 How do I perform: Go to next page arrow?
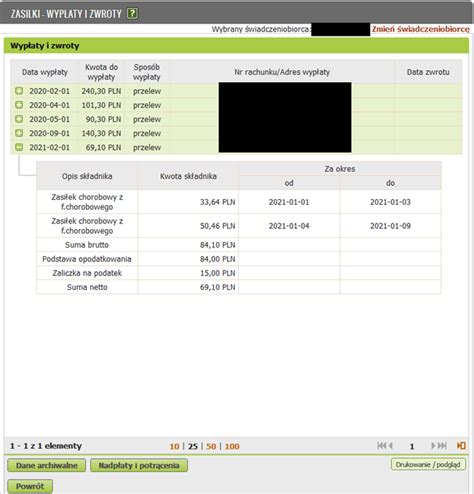433,446
